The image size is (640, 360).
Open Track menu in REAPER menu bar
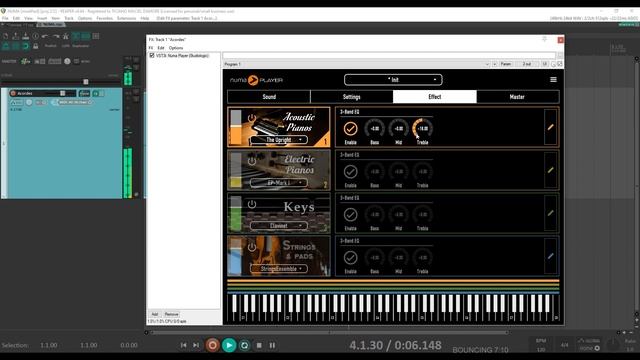click(x=69, y=18)
